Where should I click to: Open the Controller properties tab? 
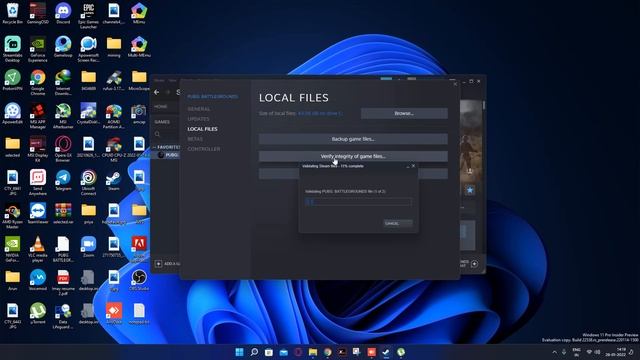[x=204, y=149]
